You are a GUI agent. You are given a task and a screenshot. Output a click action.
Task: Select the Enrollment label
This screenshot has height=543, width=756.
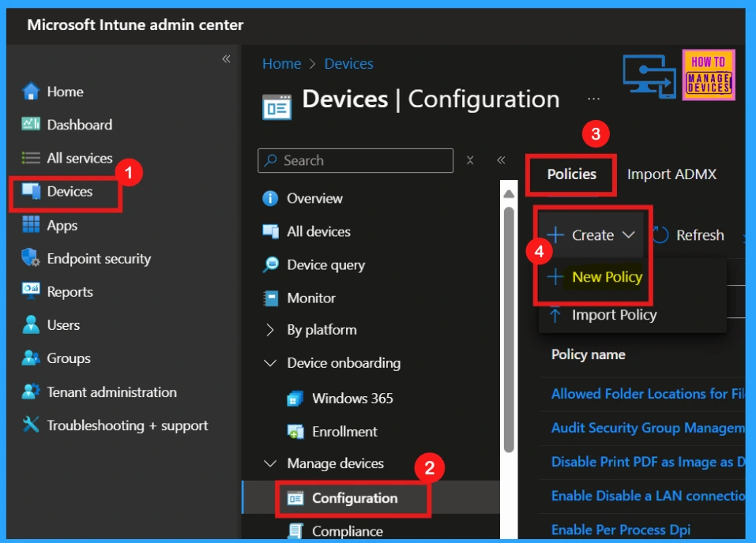coord(344,432)
